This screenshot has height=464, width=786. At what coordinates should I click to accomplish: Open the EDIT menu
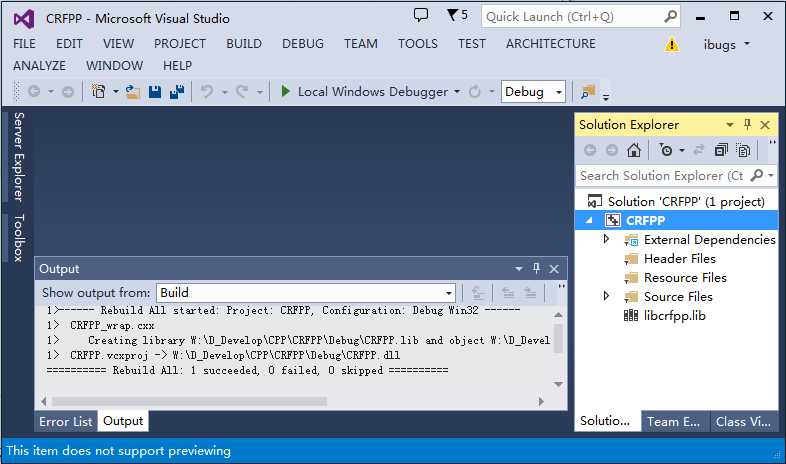(x=69, y=44)
